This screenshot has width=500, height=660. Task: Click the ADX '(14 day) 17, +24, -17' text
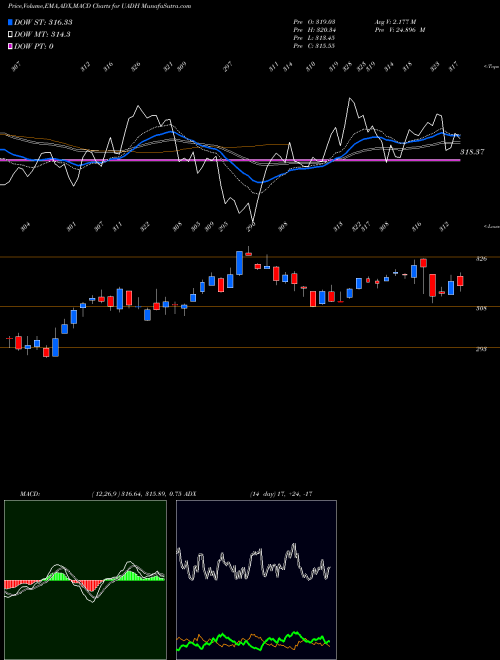[x=281, y=494]
